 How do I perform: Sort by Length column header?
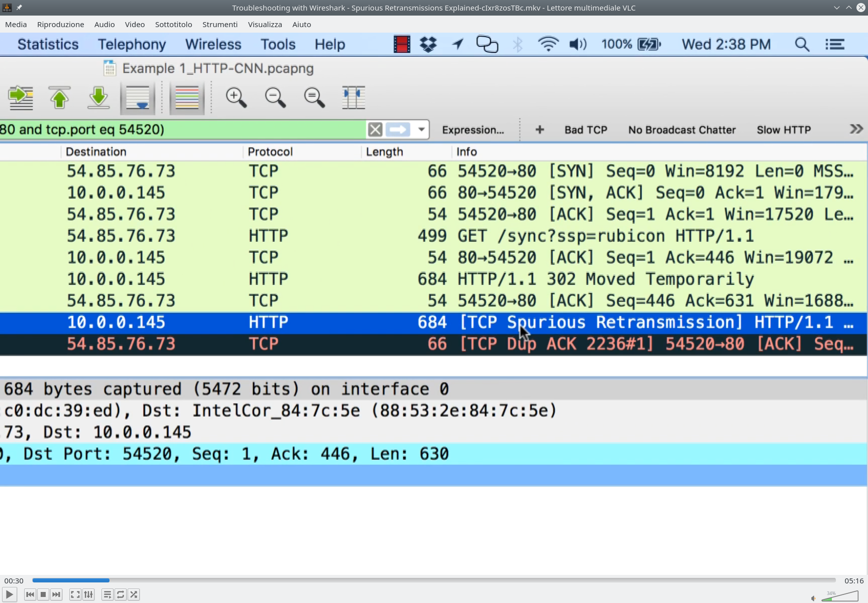pos(406,152)
